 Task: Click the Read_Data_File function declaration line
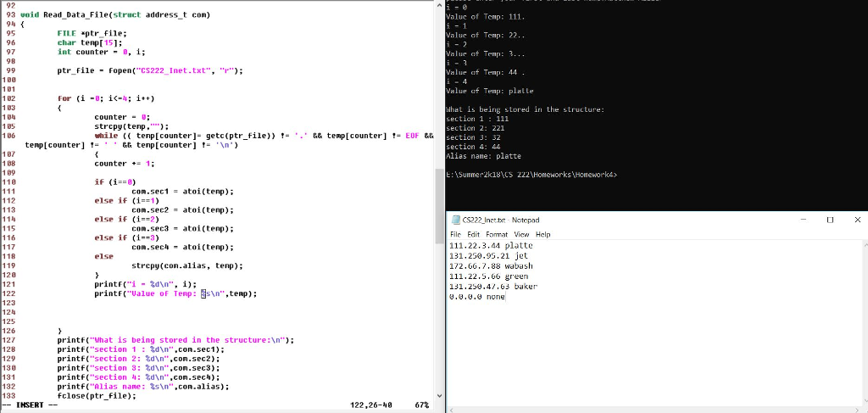(115, 15)
